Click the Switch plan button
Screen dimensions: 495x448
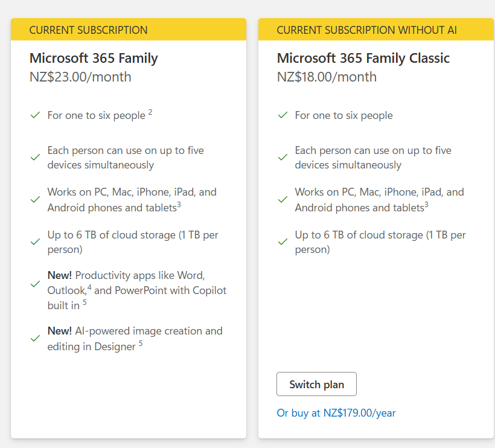316,384
